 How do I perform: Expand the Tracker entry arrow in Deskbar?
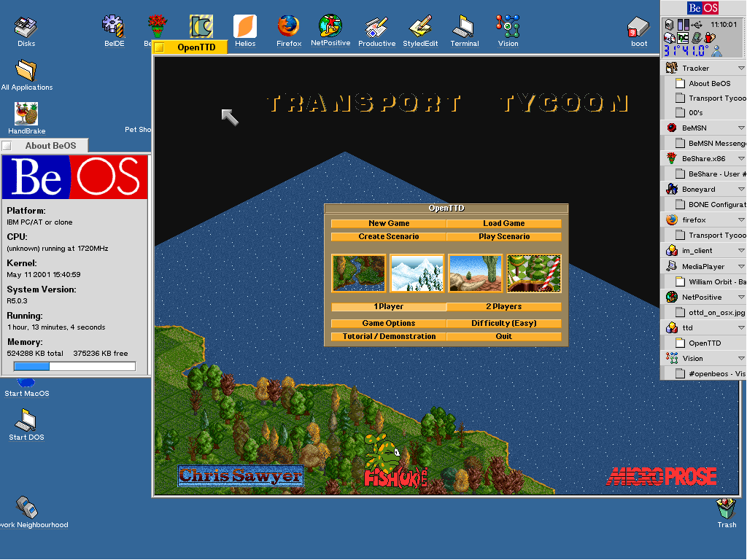click(741, 68)
